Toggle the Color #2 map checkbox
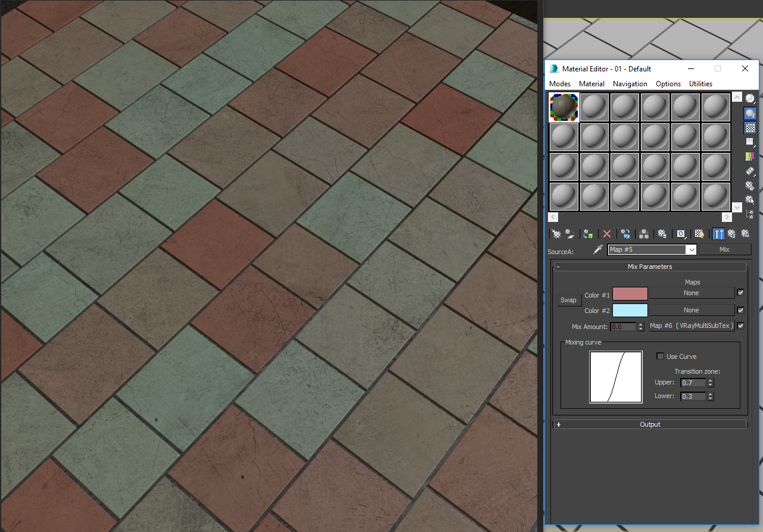763x532 pixels. pos(740,310)
